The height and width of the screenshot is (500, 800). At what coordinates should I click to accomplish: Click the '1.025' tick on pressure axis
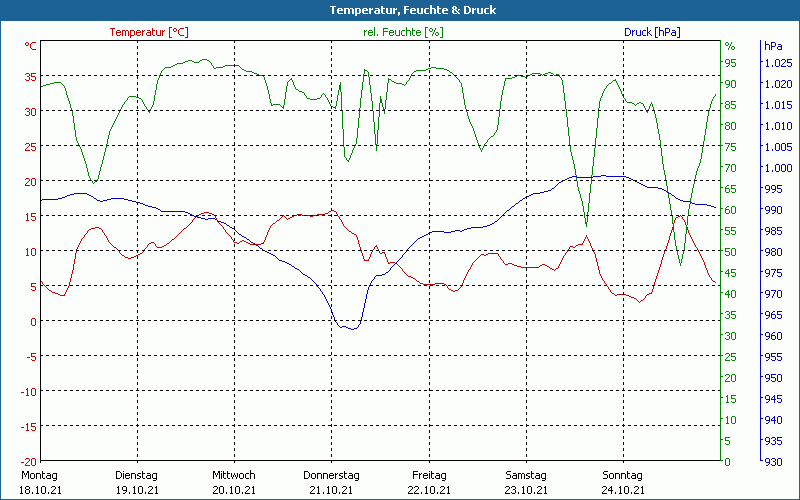click(x=778, y=63)
